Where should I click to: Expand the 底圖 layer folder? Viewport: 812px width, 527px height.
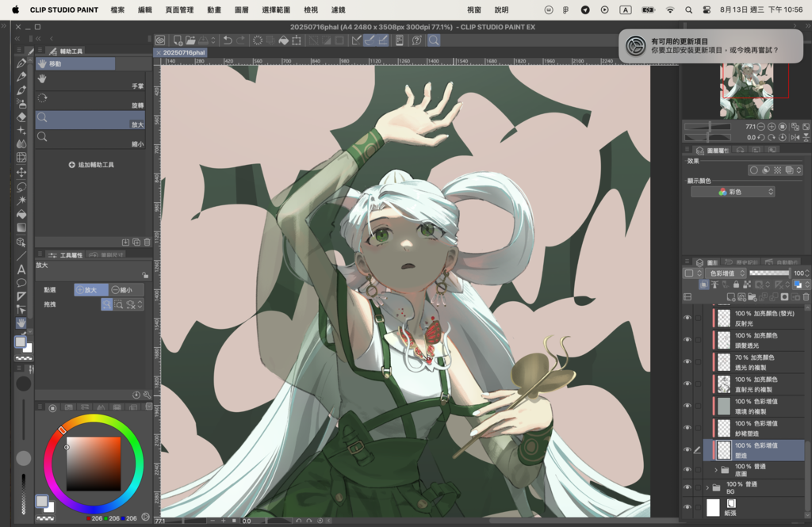[716, 470]
